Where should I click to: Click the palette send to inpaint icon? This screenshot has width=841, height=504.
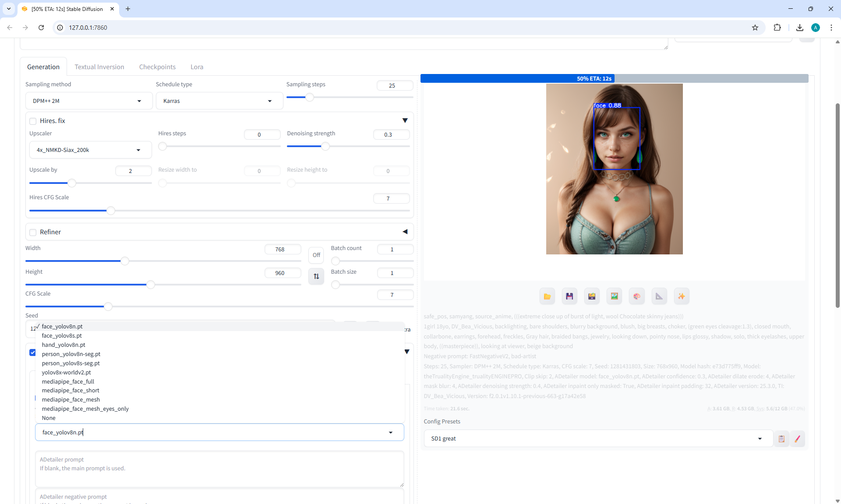636,296
